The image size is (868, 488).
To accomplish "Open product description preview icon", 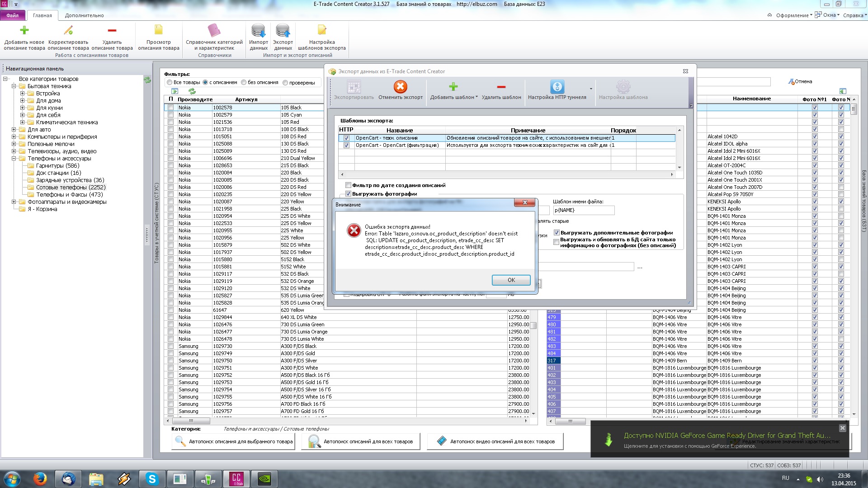I will (x=159, y=30).
